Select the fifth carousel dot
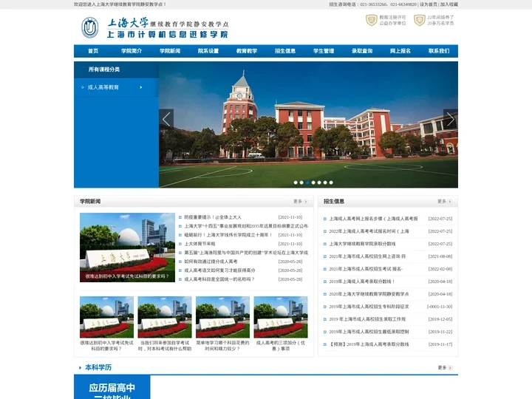Viewport: 532px width, 399px height. (319, 183)
